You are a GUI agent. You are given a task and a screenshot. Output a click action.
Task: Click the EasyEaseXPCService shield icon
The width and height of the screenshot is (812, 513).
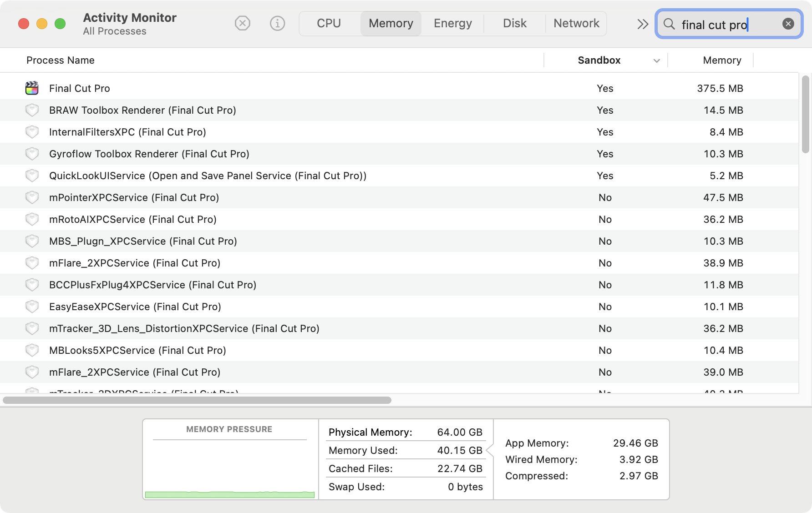click(x=32, y=307)
